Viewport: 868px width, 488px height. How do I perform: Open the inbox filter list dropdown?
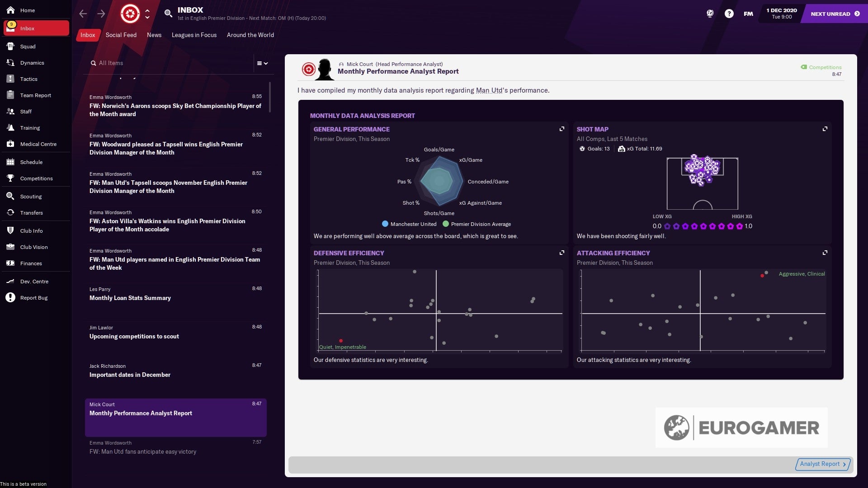[263, 63]
